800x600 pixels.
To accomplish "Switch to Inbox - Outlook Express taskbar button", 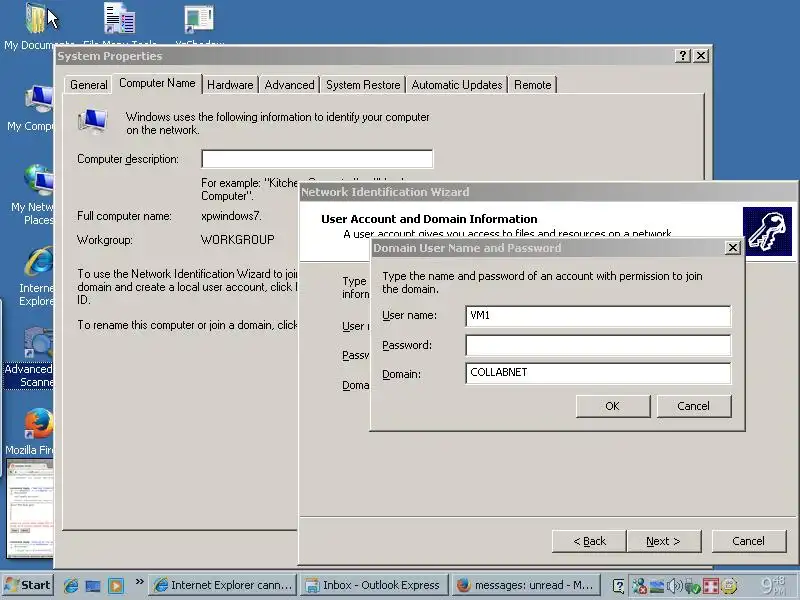I will (374, 585).
